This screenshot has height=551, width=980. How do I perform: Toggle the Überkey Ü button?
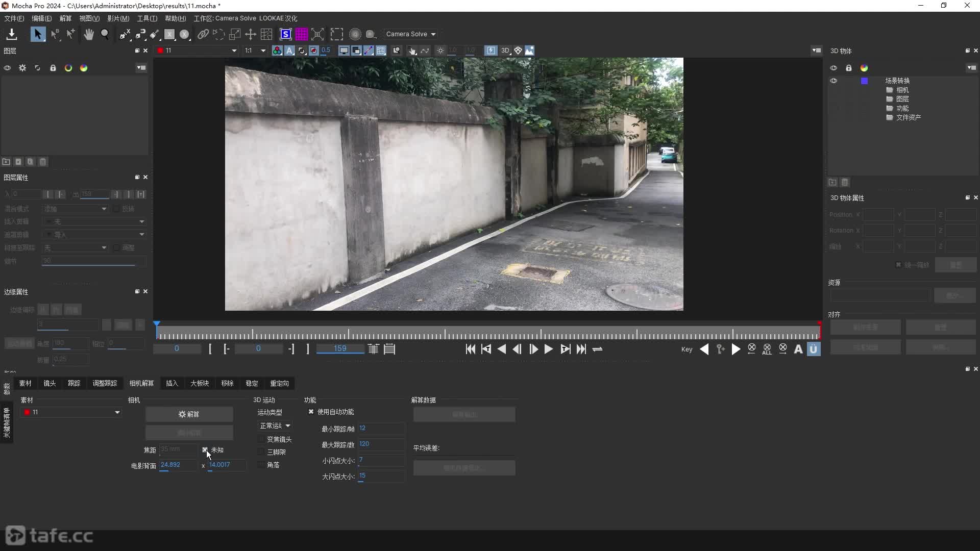point(814,349)
